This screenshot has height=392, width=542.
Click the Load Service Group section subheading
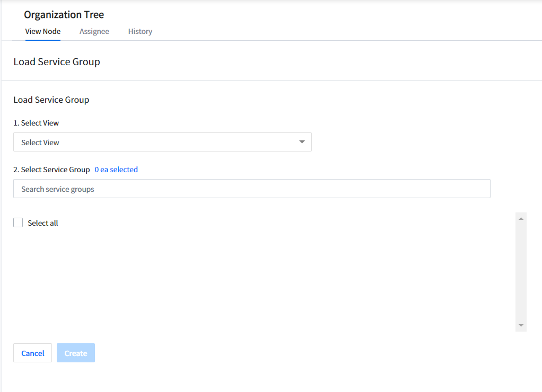[51, 100]
